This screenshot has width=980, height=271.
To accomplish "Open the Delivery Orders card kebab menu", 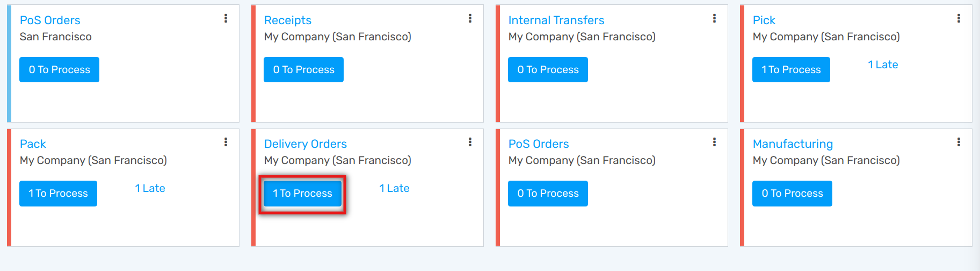I will 470,142.
